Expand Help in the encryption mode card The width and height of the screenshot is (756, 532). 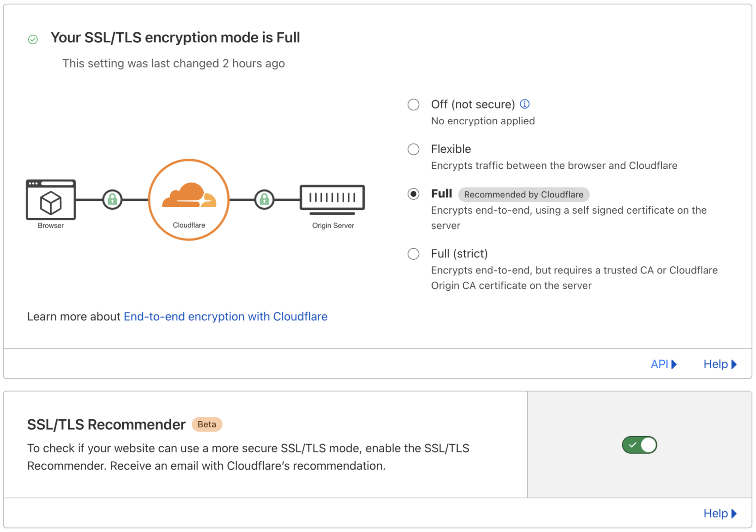720,364
